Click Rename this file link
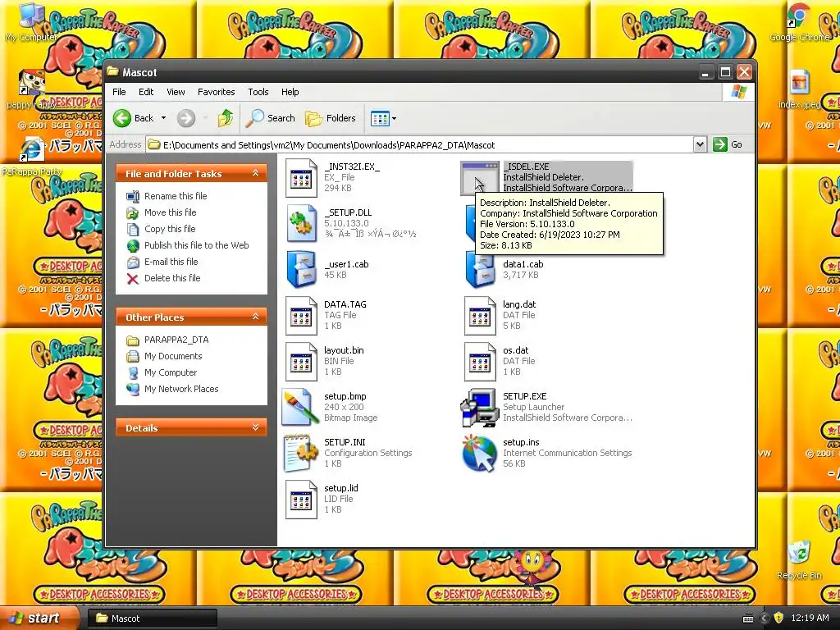Image resolution: width=840 pixels, height=630 pixels. tap(176, 196)
